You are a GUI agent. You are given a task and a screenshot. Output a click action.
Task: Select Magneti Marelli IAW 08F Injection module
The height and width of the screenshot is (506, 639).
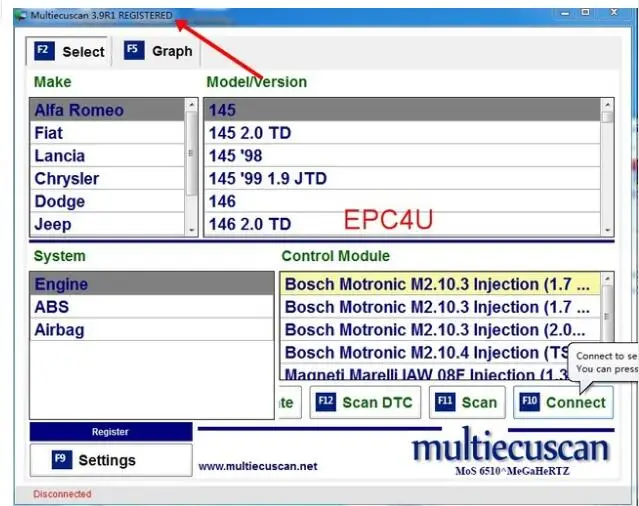(x=426, y=373)
